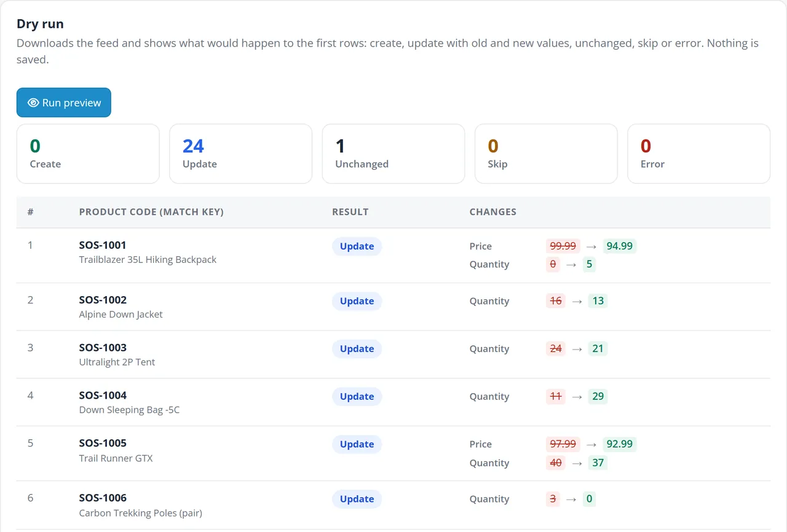The image size is (787, 532).
Task: Click the Update badge for SOS-1005
Action: coord(357,445)
